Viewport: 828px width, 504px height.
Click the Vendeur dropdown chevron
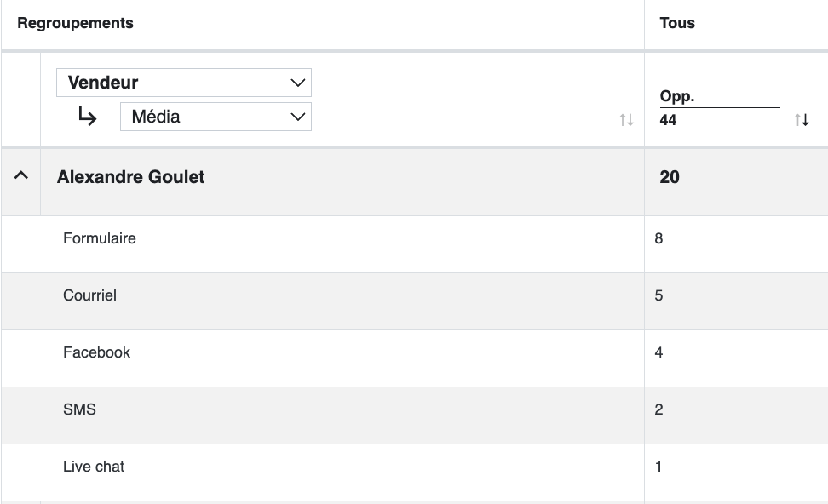pyautogui.click(x=298, y=83)
